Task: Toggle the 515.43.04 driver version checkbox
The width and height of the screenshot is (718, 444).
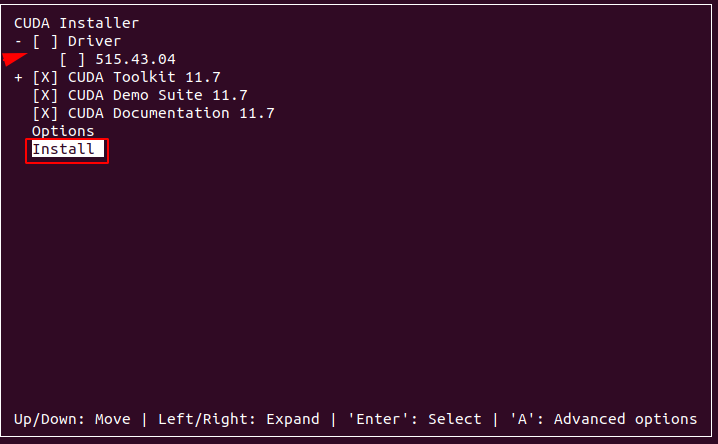Action: [72, 60]
